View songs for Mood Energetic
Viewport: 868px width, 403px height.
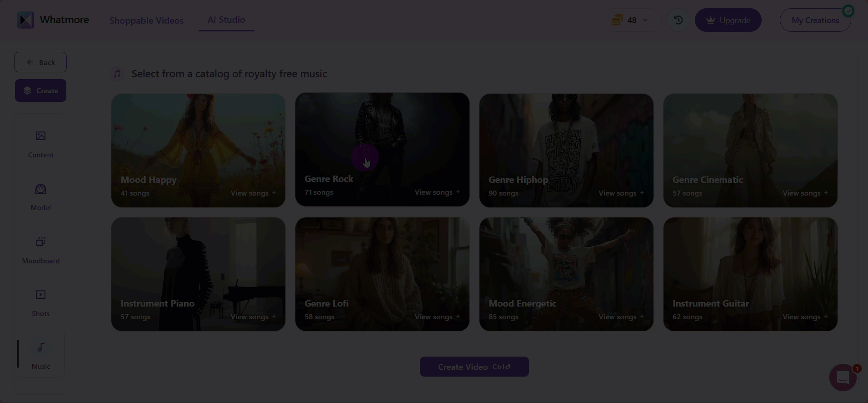(x=621, y=317)
